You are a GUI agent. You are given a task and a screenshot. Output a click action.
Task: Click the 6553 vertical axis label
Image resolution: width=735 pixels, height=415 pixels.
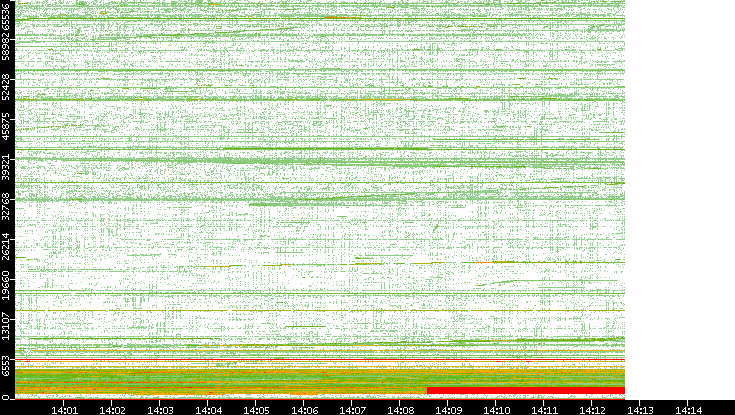click(x=6, y=365)
